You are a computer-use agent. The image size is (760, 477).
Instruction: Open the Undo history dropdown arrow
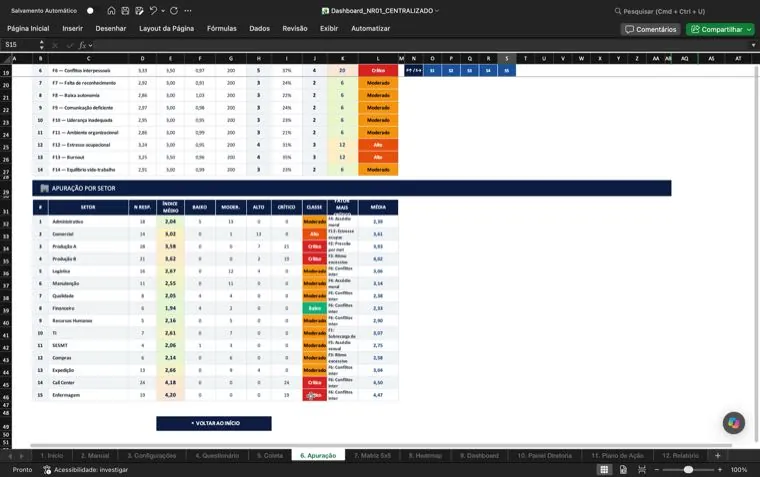(x=163, y=11)
